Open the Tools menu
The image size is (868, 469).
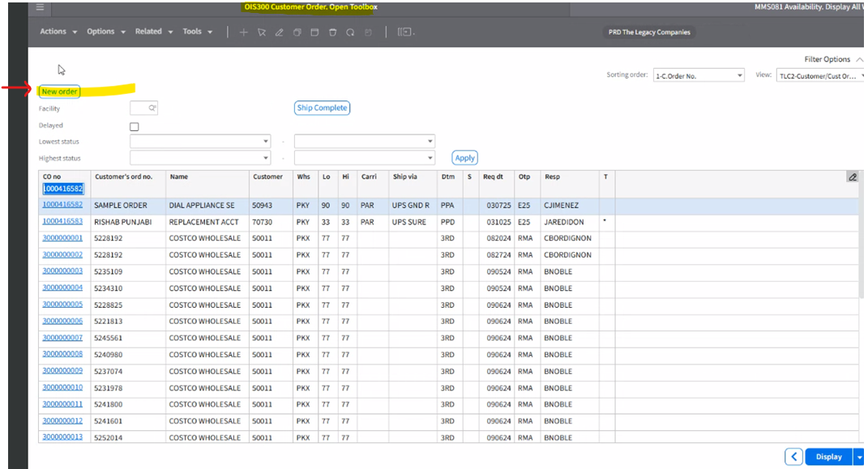(198, 32)
